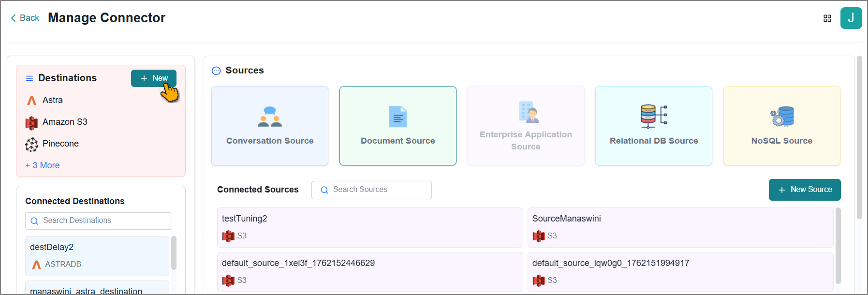
Task: Open the SourceManaswini source
Action: (680, 228)
